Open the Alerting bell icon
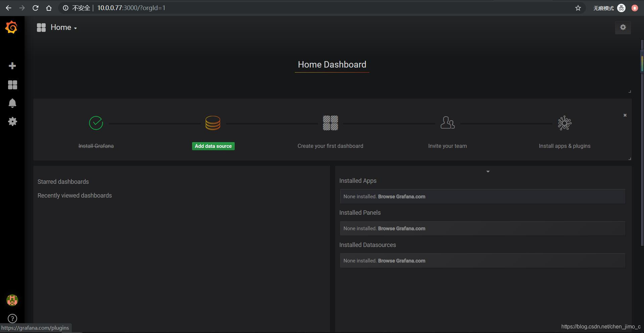The image size is (644, 333). (12, 103)
